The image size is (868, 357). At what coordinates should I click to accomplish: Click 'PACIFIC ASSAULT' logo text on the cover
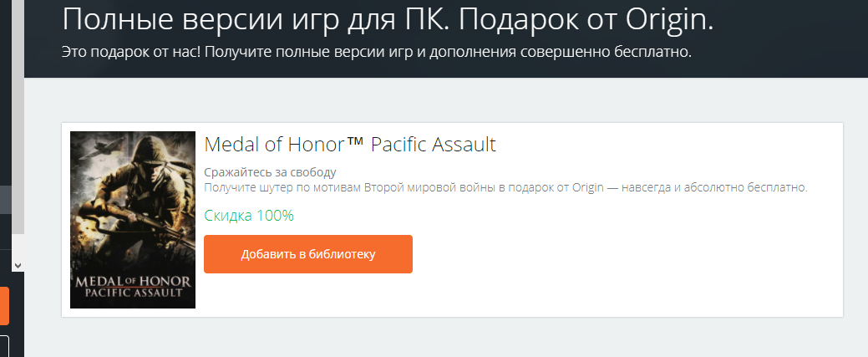[133, 293]
